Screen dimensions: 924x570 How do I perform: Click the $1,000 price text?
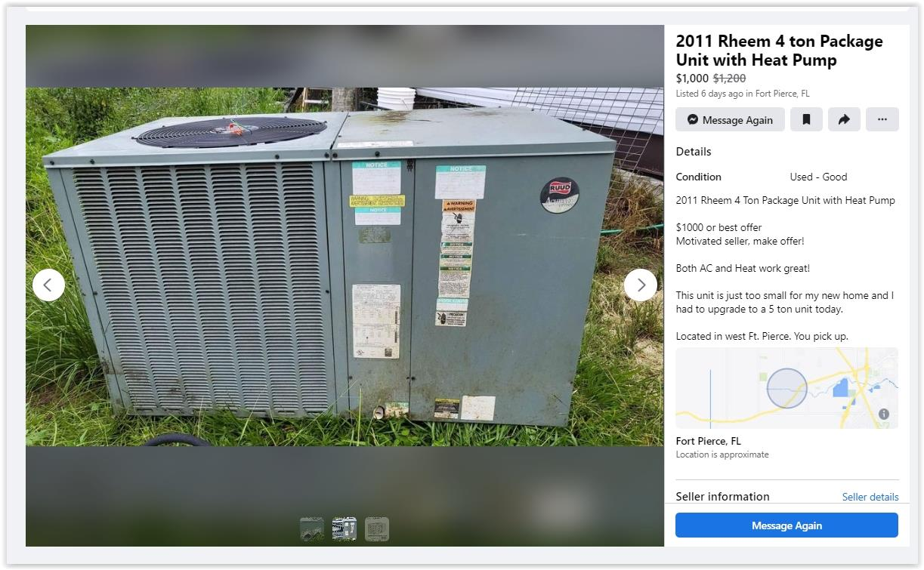[x=692, y=79]
